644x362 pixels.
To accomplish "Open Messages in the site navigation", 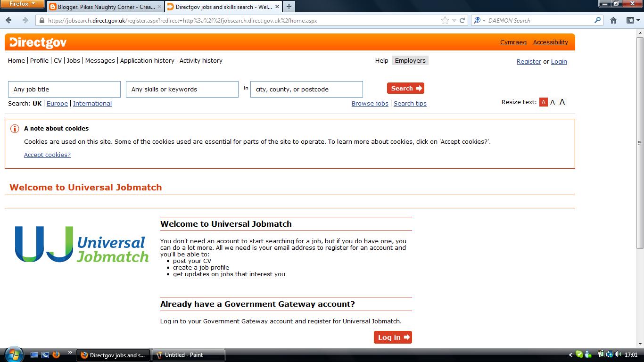I will pyautogui.click(x=100, y=60).
